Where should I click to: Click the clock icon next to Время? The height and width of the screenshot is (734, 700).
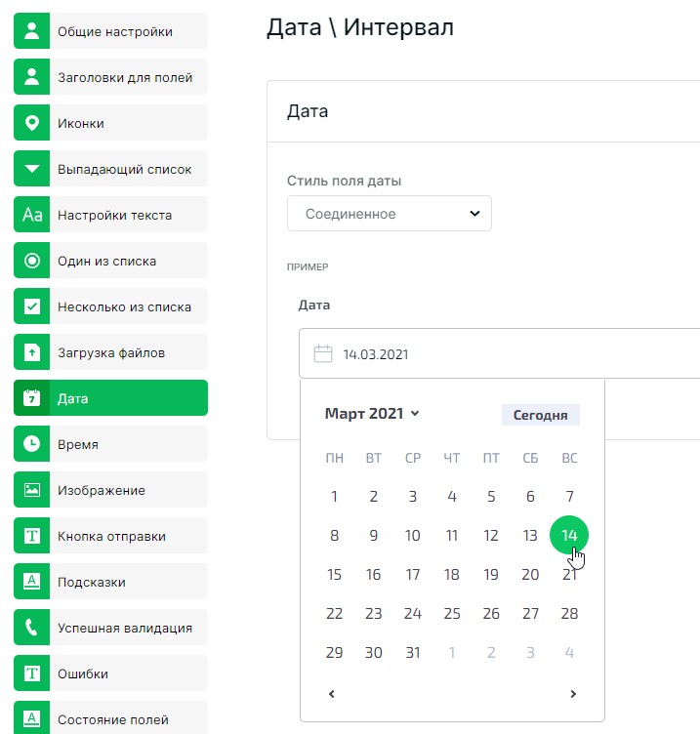31,444
